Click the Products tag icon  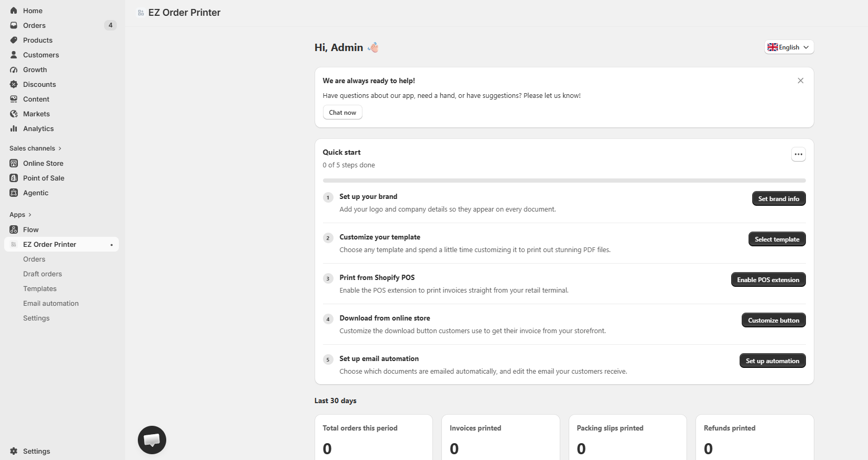14,40
